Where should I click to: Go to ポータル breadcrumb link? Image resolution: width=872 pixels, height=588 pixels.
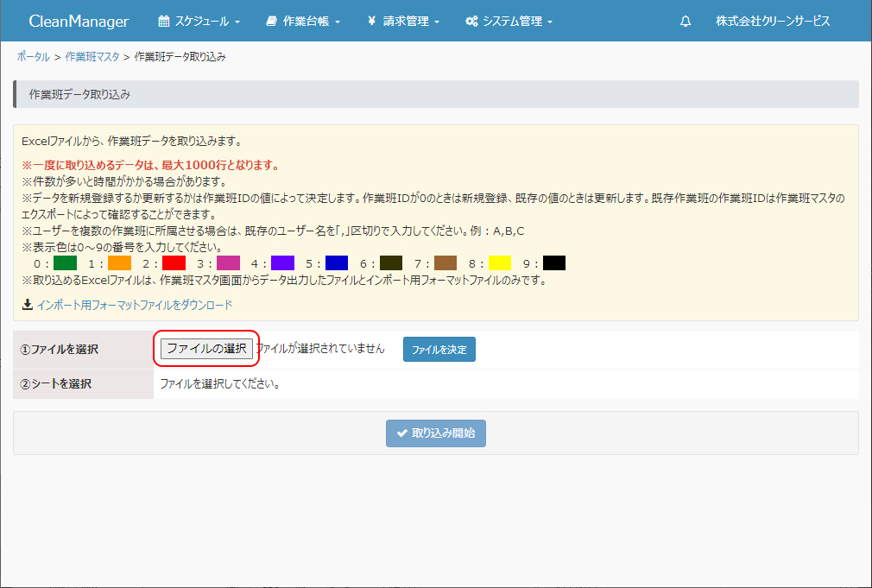point(34,57)
